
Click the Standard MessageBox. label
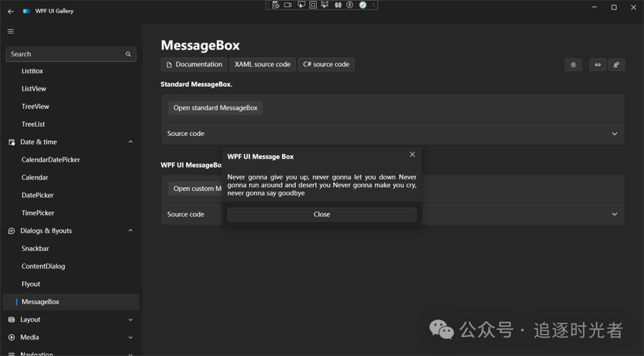196,84
